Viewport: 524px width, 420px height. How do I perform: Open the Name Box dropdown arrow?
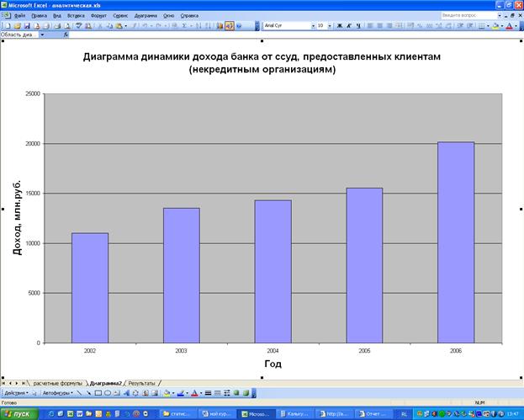coord(42,35)
